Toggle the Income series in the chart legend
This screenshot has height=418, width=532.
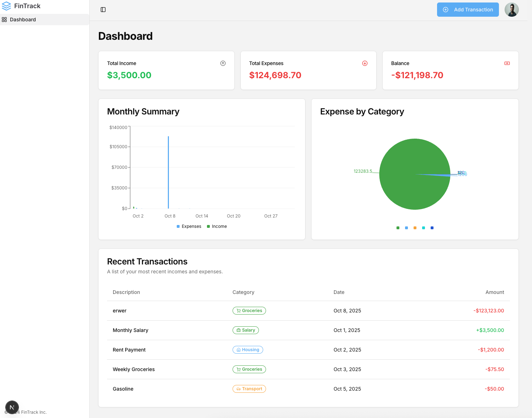pos(217,226)
